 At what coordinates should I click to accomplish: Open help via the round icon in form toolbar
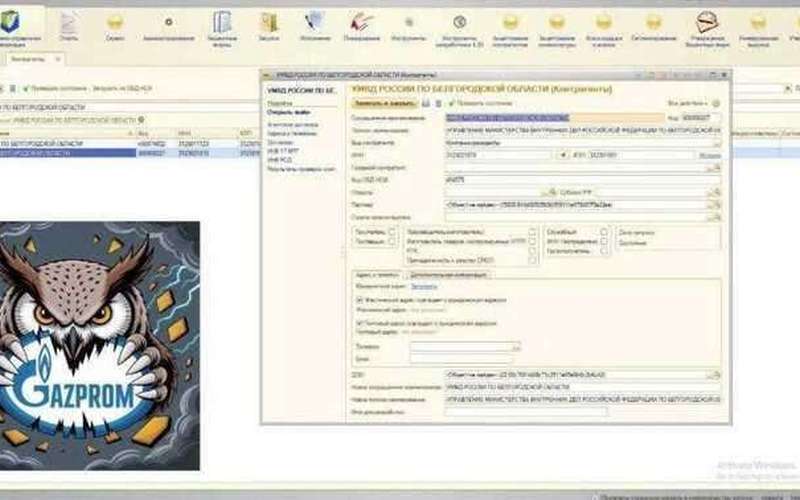716,103
